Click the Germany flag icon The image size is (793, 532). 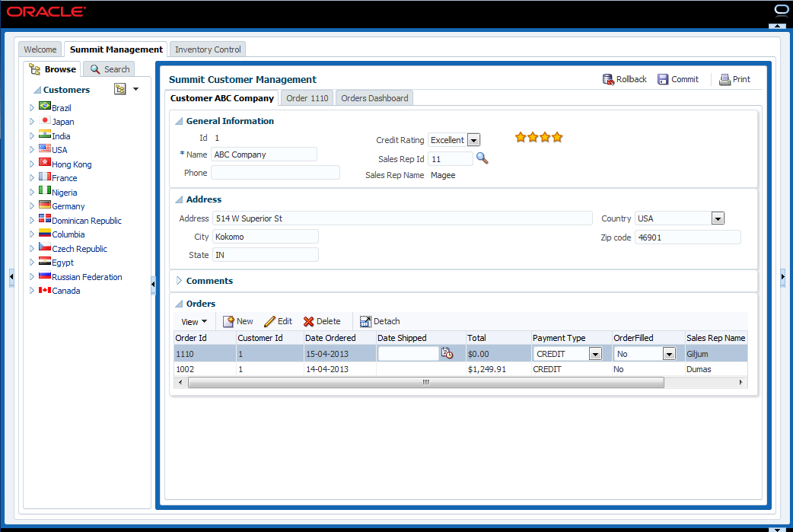coord(45,204)
